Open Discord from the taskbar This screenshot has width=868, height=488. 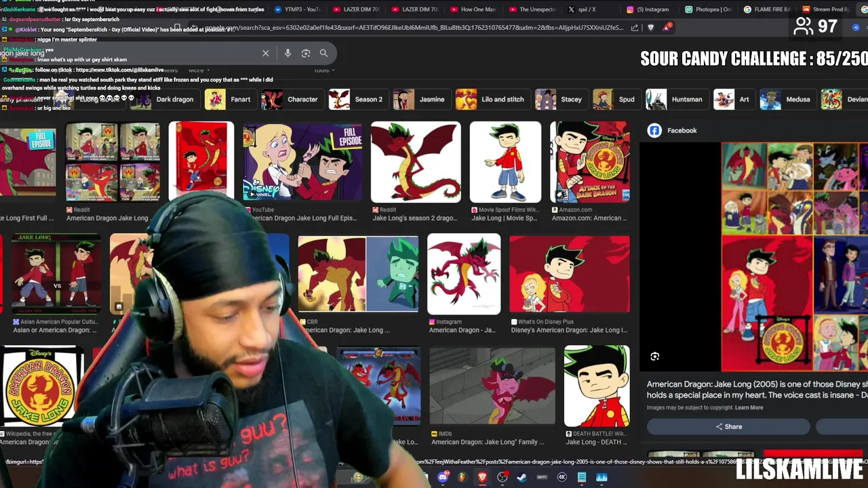443,477
